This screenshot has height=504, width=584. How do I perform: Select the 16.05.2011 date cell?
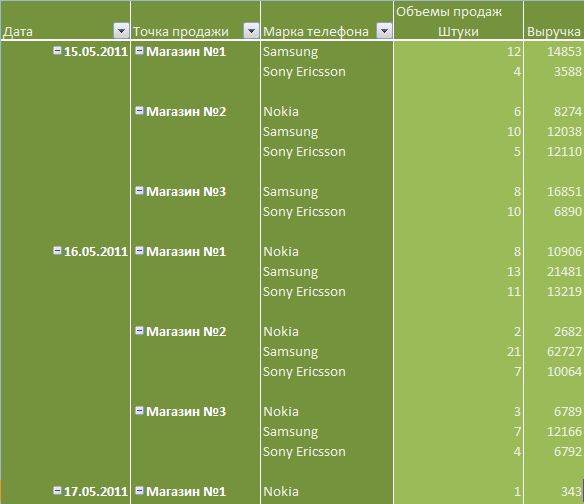tap(96, 251)
